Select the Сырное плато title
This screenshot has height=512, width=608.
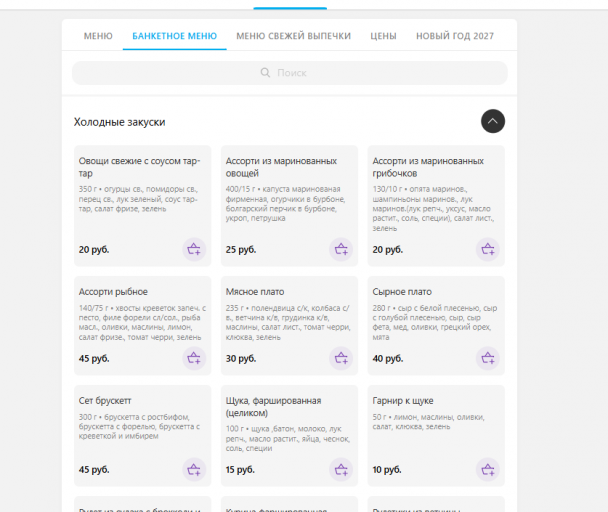coord(402,292)
